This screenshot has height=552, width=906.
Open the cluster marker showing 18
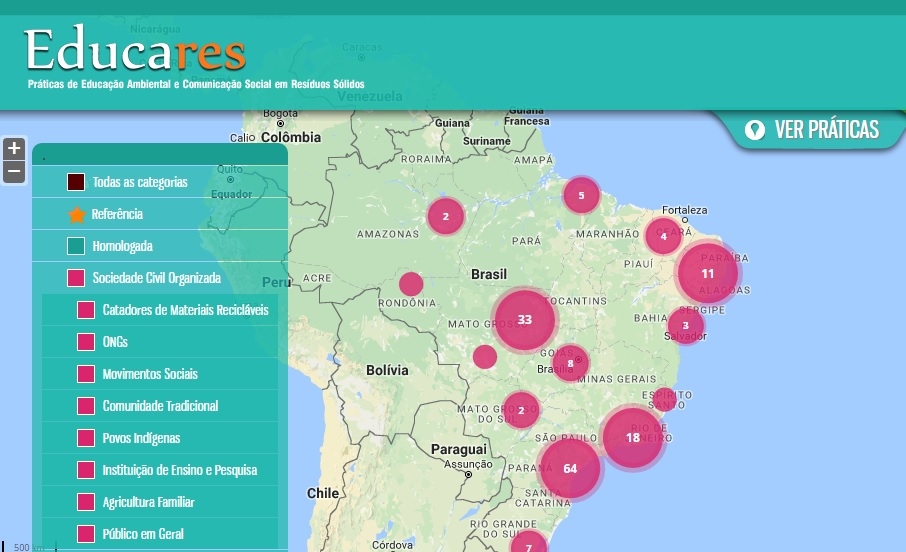coord(633,438)
